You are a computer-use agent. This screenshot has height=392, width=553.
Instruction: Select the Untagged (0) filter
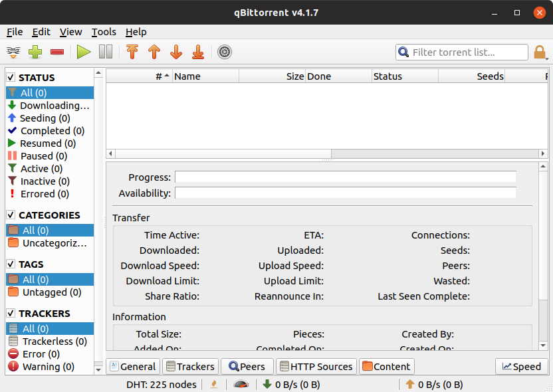pos(50,292)
